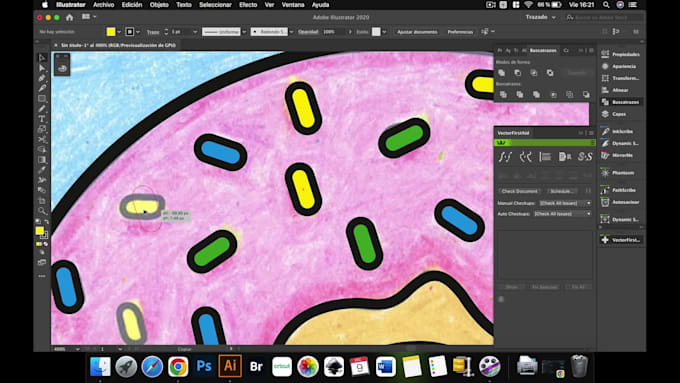Click the Outline pathfinder icon
The height and width of the screenshot is (383, 680).
[x=569, y=95]
